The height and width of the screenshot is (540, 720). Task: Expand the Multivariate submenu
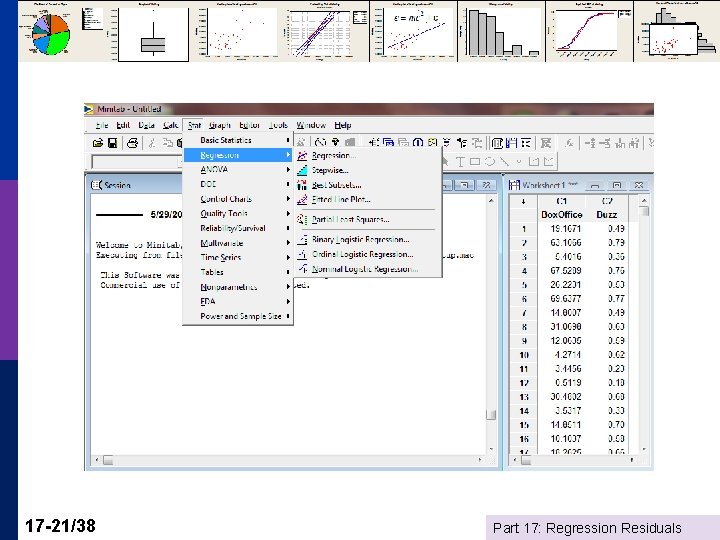click(238, 243)
